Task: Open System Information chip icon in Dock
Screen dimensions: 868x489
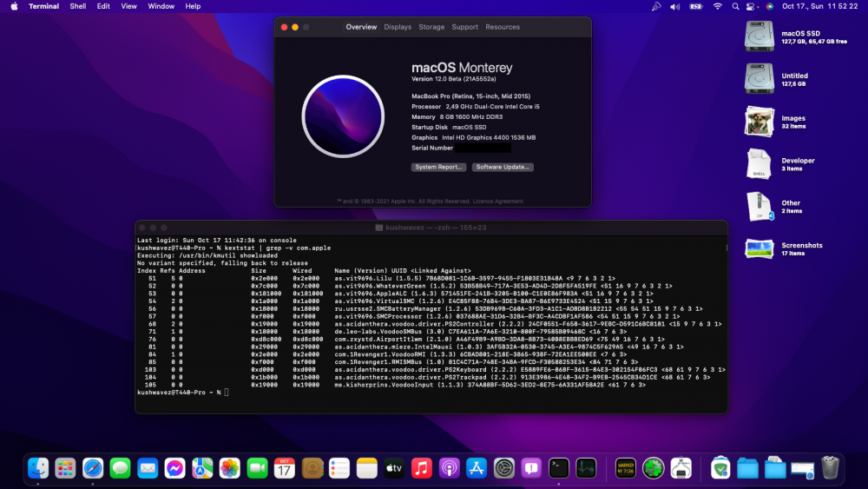Action: (x=681, y=468)
